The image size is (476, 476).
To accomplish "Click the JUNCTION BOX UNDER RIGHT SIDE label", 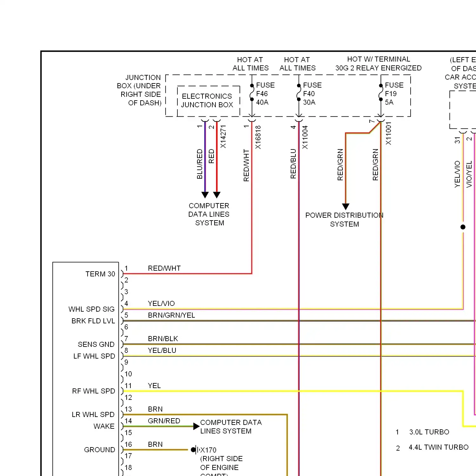I will pyautogui.click(x=139, y=90).
